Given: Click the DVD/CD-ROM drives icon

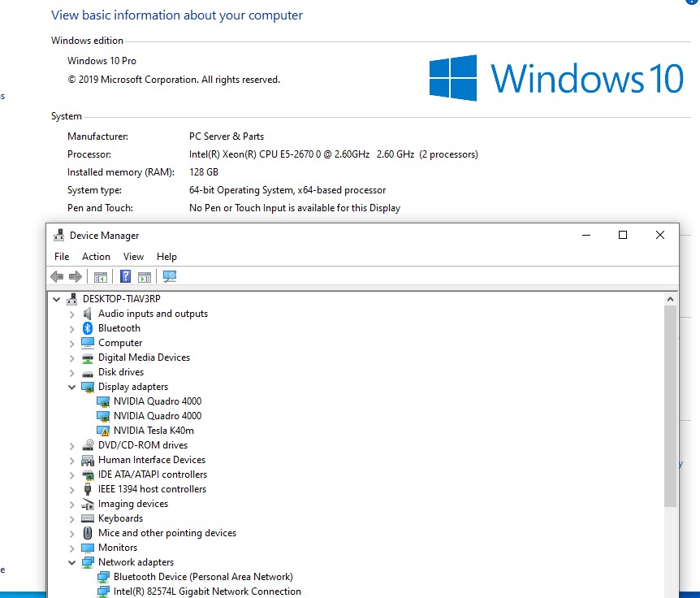Looking at the screenshot, I should click(88, 445).
